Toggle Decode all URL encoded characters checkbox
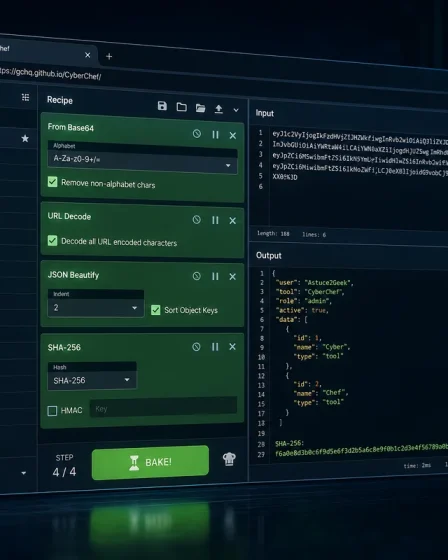 tap(53, 240)
